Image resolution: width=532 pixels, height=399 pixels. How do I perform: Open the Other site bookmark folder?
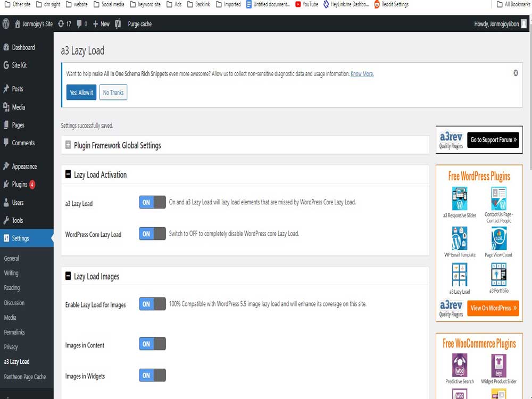pyautogui.click(x=18, y=4)
